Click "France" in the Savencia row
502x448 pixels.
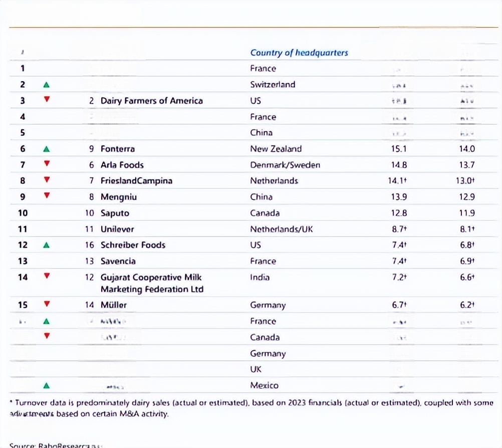tap(263, 261)
